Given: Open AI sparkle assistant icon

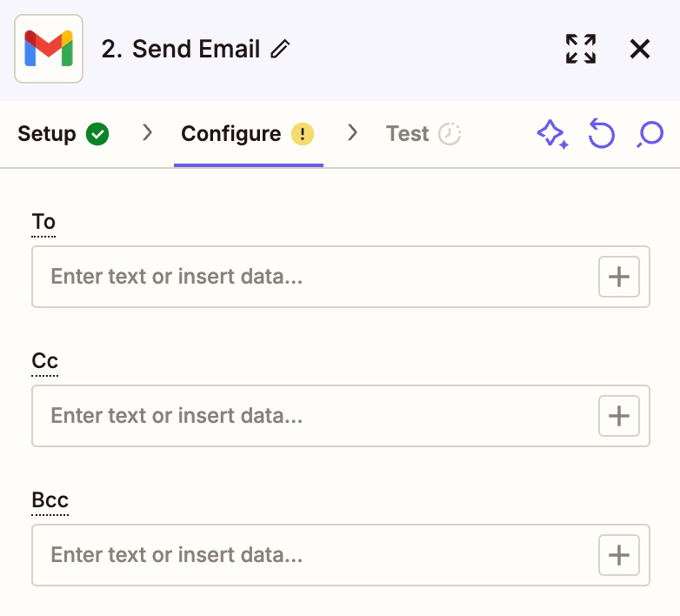Looking at the screenshot, I should tap(552, 134).
